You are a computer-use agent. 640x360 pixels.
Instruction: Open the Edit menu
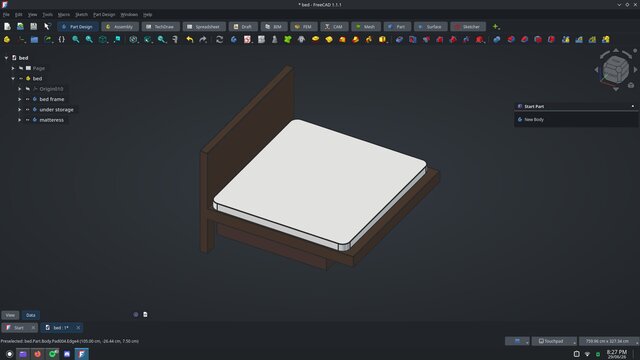[x=19, y=15]
